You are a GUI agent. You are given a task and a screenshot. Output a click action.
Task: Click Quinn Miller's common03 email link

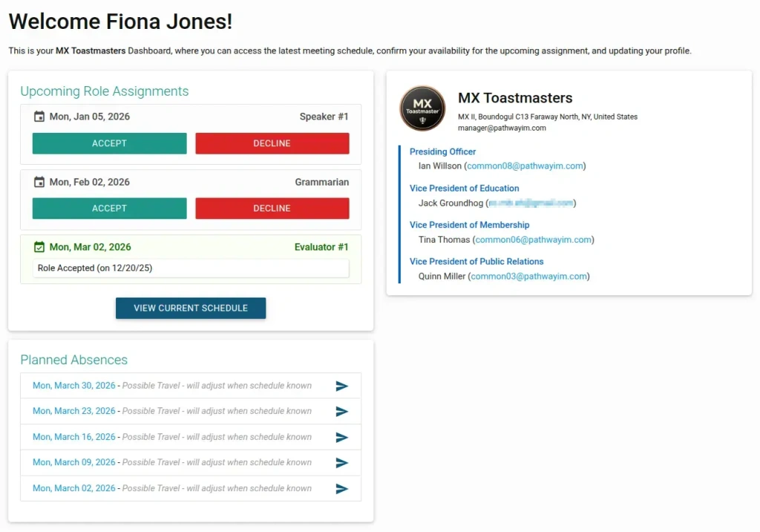pyautogui.click(x=528, y=276)
